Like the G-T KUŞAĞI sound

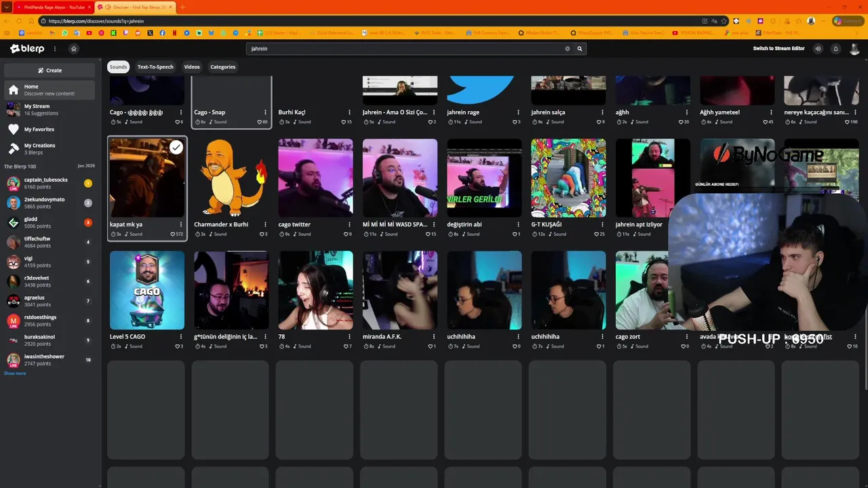(x=597, y=234)
